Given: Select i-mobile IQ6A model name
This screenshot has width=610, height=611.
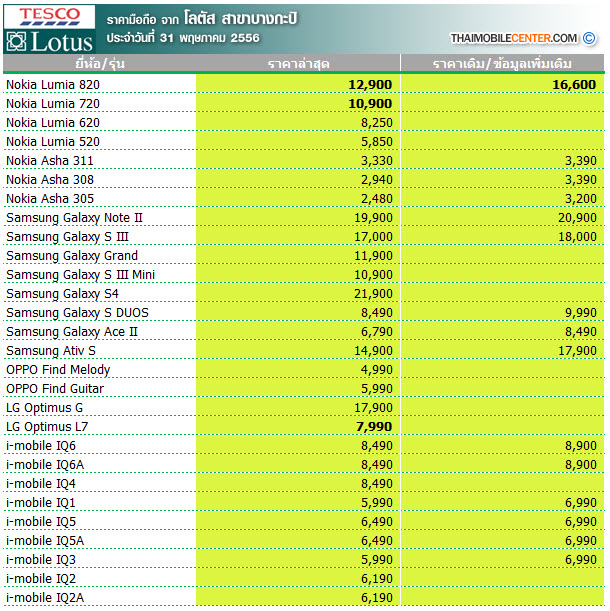Looking at the screenshot, I should pos(45,465).
